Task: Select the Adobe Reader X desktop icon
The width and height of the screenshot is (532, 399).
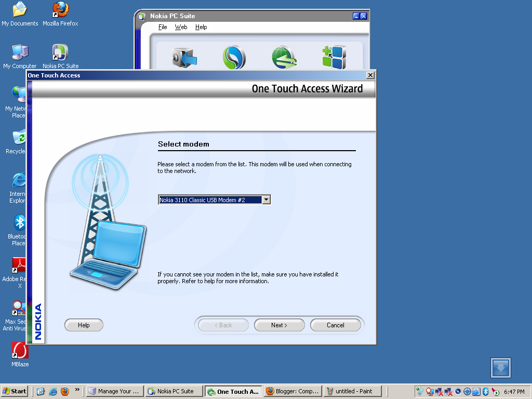Action: point(14,273)
